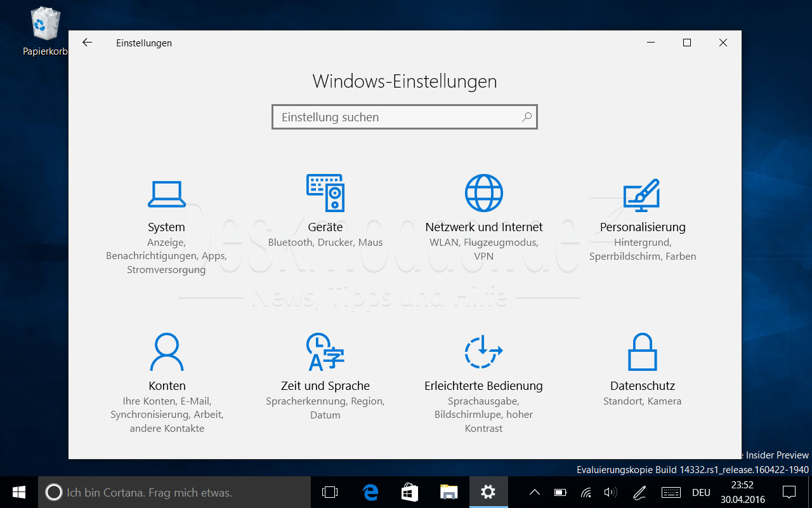This screenshot has height=508, width=812.
Task: Click the Netzwerk und Internet heading
Action: coord(484,227)
